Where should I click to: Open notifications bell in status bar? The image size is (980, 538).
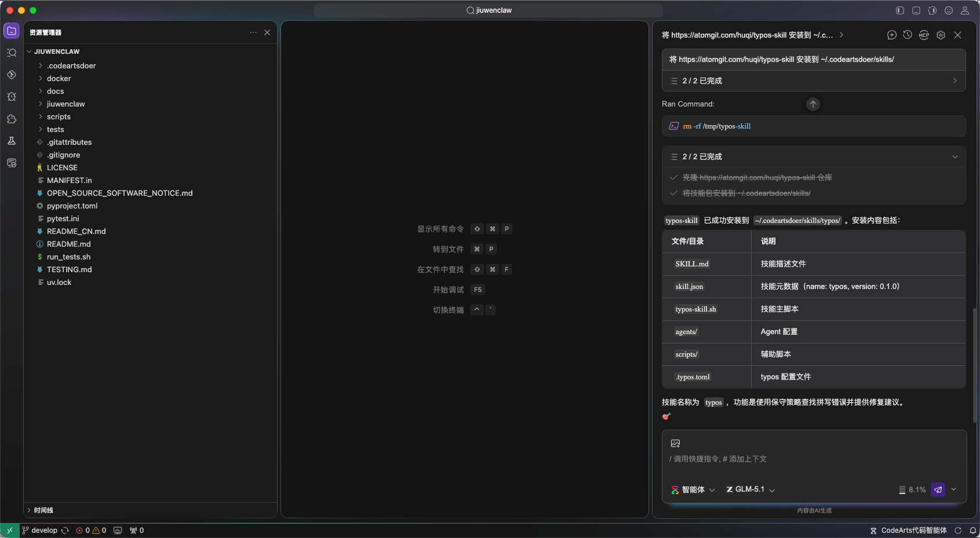(x=973, y=530)
